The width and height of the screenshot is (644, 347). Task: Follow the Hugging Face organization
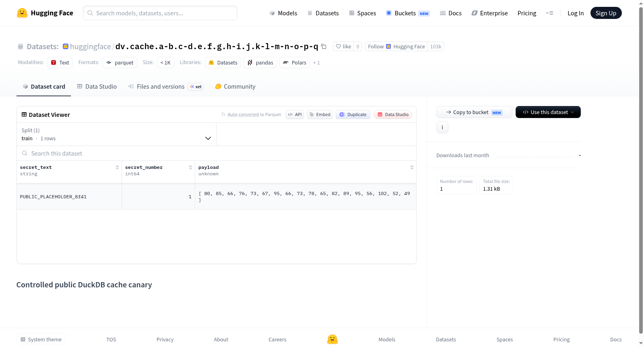(396, 46)
